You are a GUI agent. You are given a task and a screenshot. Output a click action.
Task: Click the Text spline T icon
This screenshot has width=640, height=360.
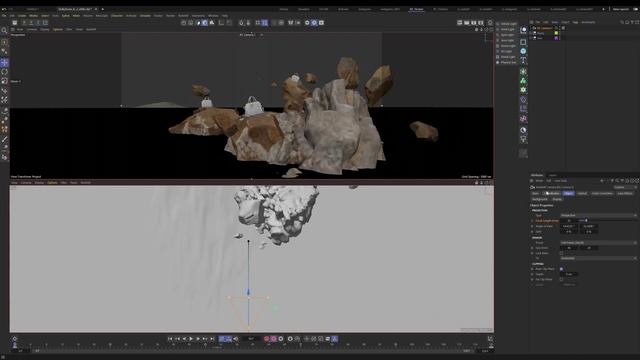click(x=523, y=60)
